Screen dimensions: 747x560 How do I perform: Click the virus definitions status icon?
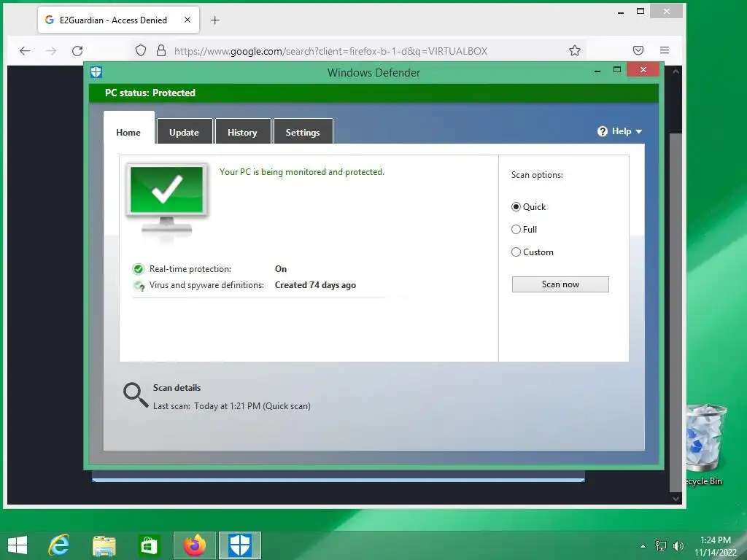(139, 285)
